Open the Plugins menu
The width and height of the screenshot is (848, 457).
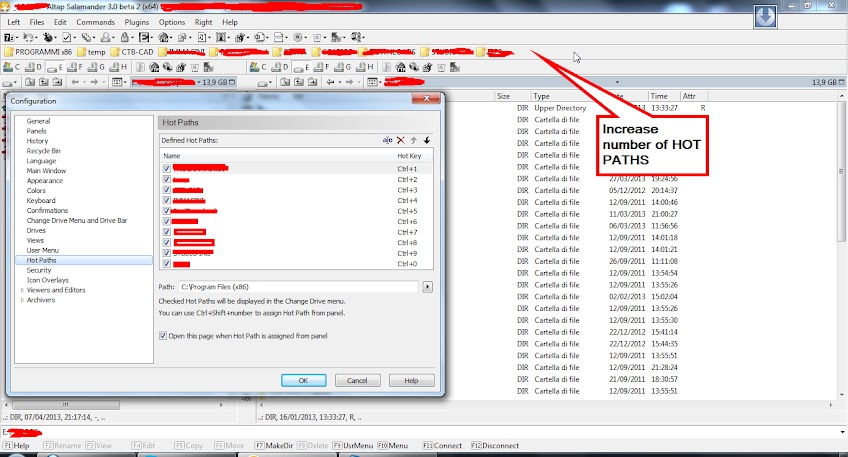136,22
